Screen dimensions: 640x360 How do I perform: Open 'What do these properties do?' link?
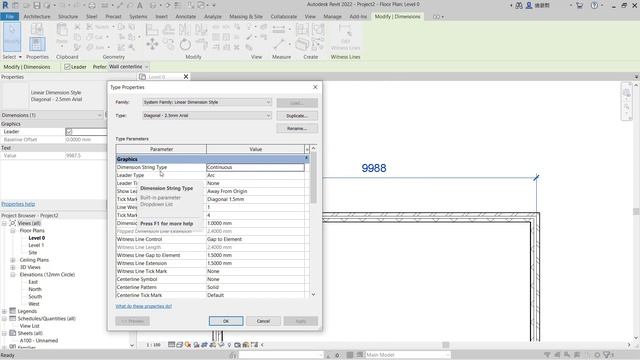point(144,306)
